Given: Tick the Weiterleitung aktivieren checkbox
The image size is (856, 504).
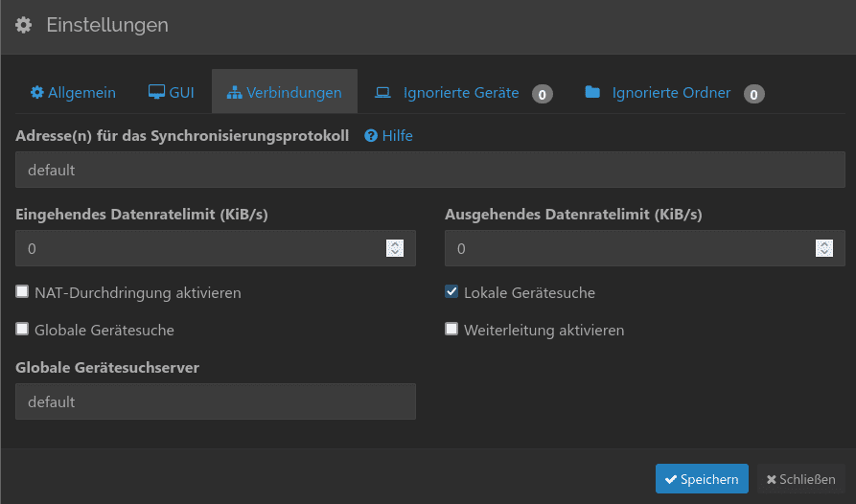Looking at the screenshot, I should click(x=451, y=329).
